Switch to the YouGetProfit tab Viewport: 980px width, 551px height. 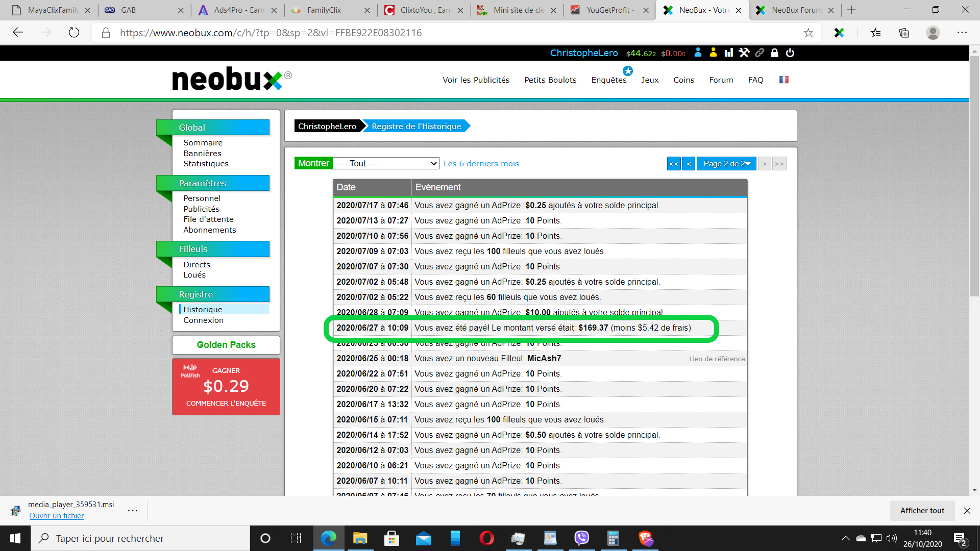610,10
